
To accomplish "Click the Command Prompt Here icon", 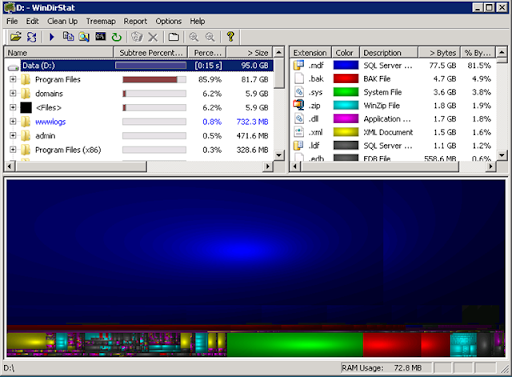I will coord(100,36).
